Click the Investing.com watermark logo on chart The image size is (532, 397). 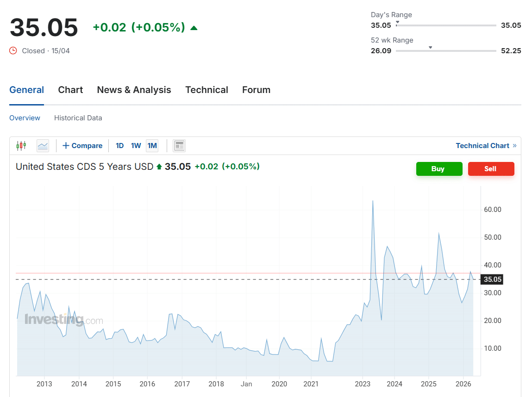pyautogui.click(x=63, y=320)
